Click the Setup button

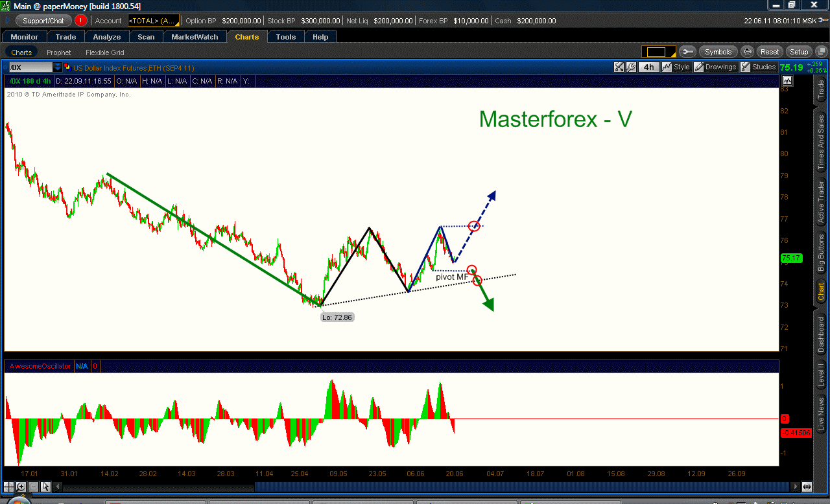[799, 52]
